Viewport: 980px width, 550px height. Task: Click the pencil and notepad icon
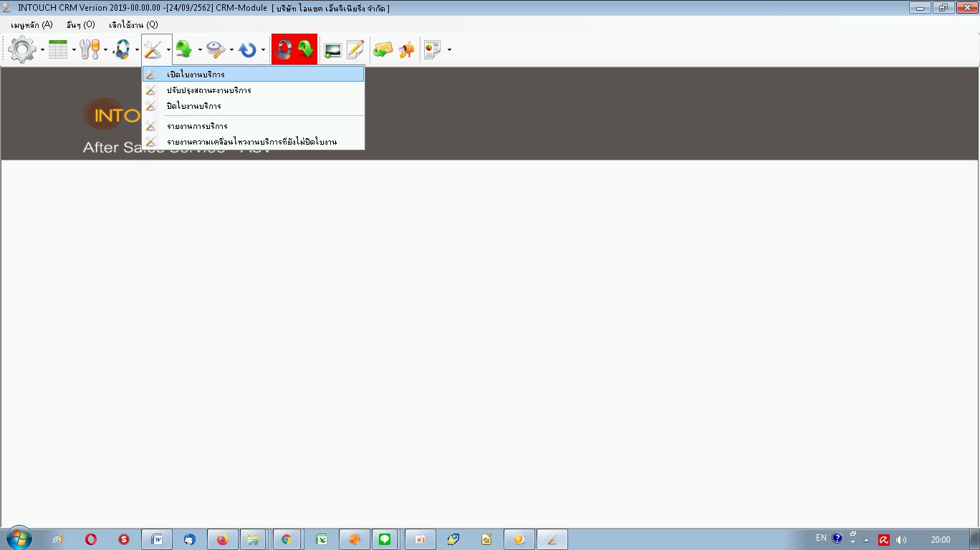point(355,49)
